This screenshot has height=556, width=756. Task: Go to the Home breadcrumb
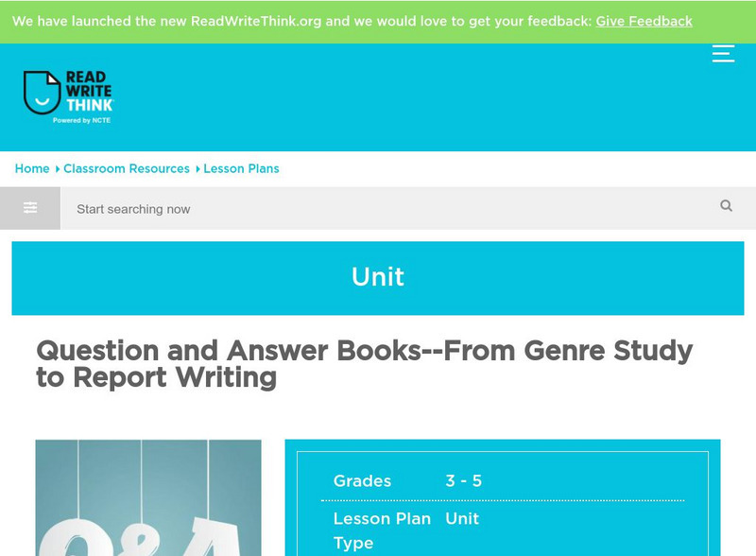32,168
